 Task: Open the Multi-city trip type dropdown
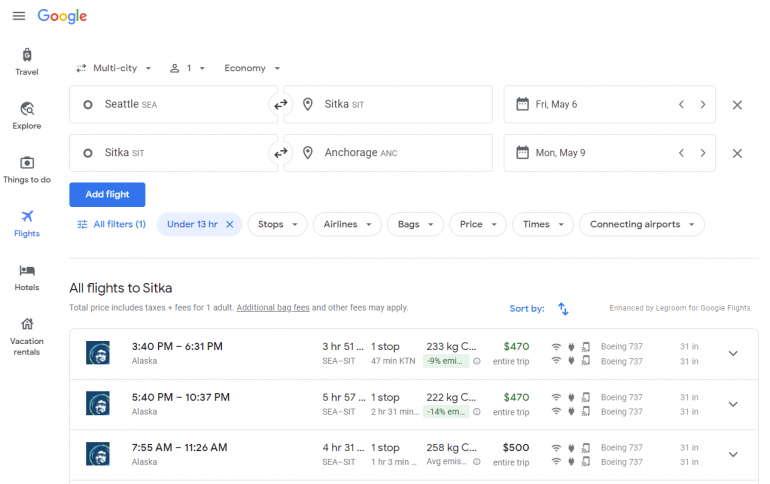(114, 68)
